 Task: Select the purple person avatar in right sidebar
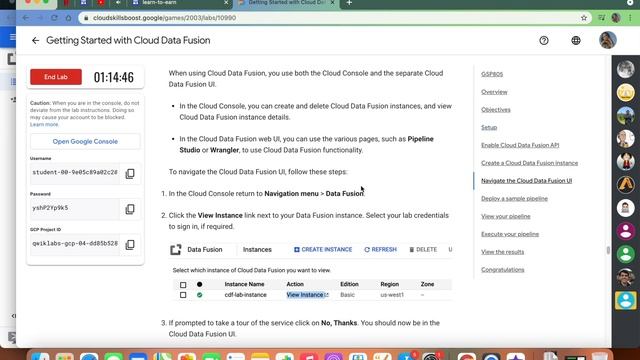[x=625, y=231]
